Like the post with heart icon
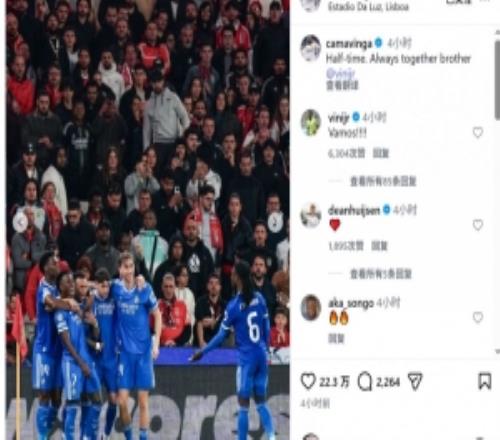The image size is (500, 440). click(x=308, y=381)
